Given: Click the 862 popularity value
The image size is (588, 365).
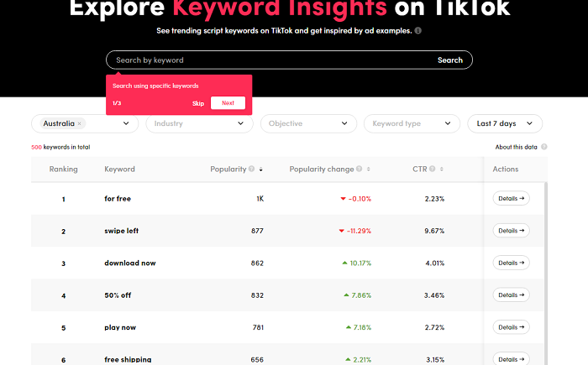Looking at the screenshot, I should click(x=257, y=263).
